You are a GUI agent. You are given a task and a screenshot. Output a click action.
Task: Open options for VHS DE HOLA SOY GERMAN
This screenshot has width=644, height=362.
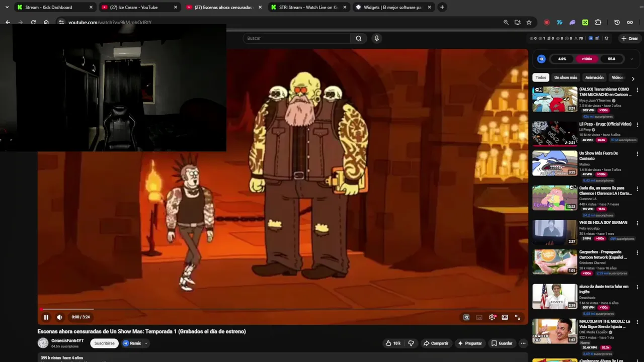point(637,223)
